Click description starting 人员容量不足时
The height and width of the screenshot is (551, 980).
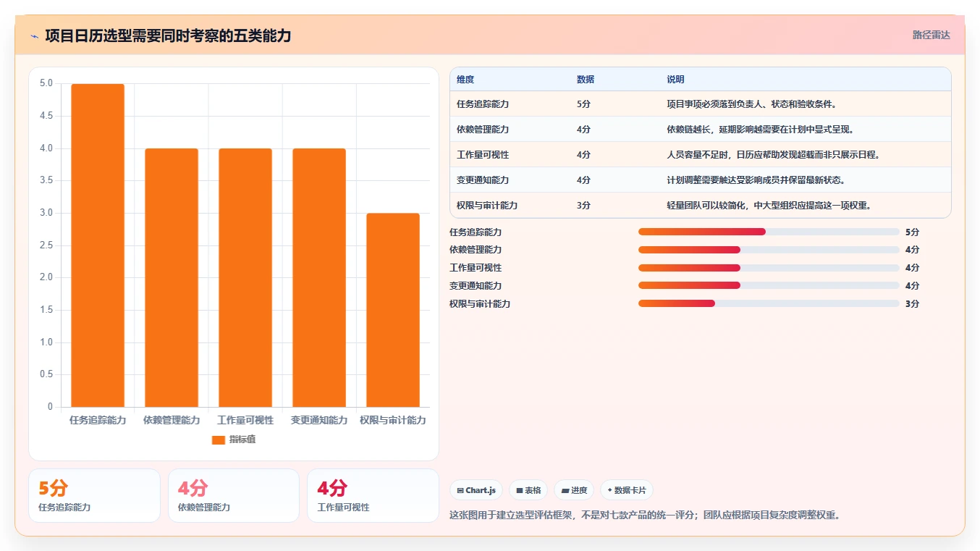[x=775, y=155]
